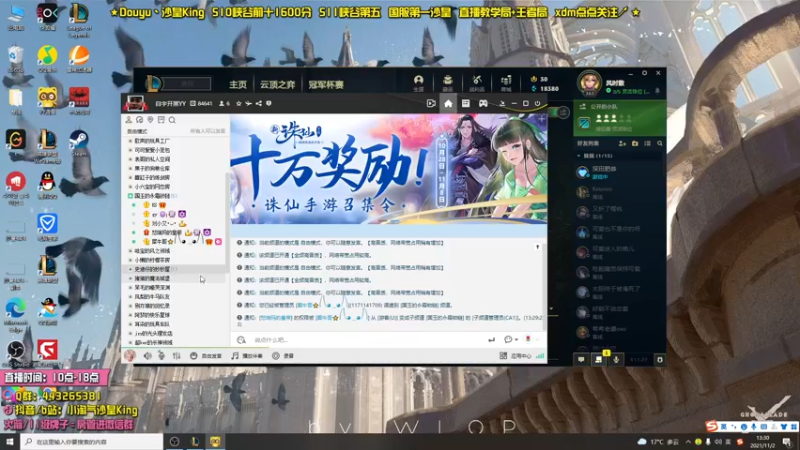Click the network signal bars icon in YY
The image size is (800, 450).
[540, 356]
